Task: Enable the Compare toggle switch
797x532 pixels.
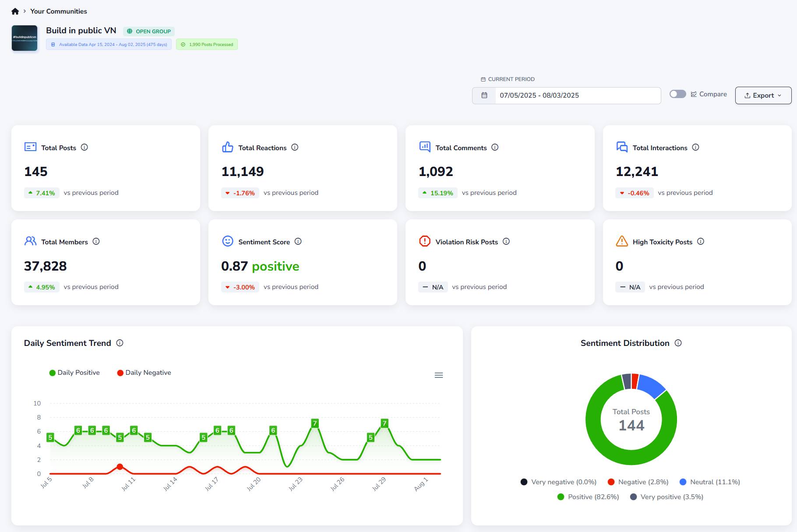Action: click(x=677, y=94)
